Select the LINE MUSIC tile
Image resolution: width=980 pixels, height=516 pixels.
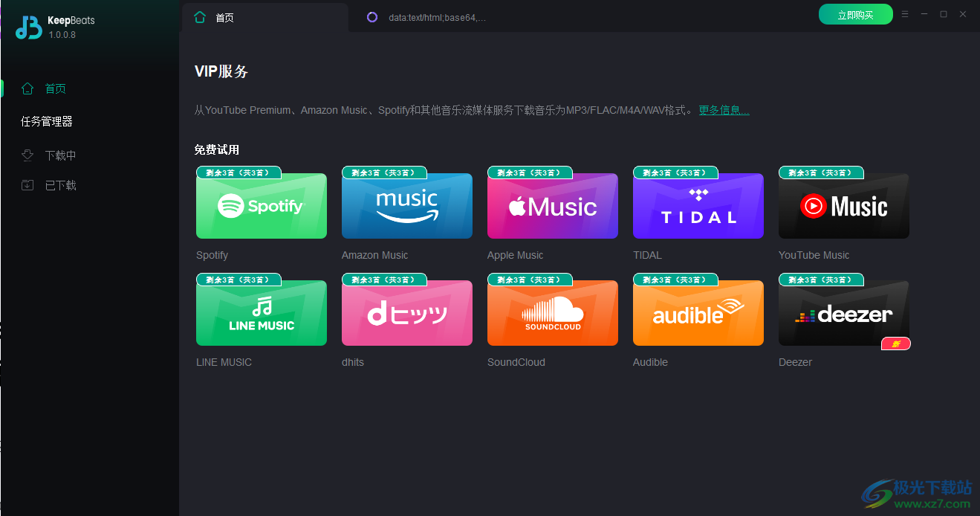[x=261, y=313]
